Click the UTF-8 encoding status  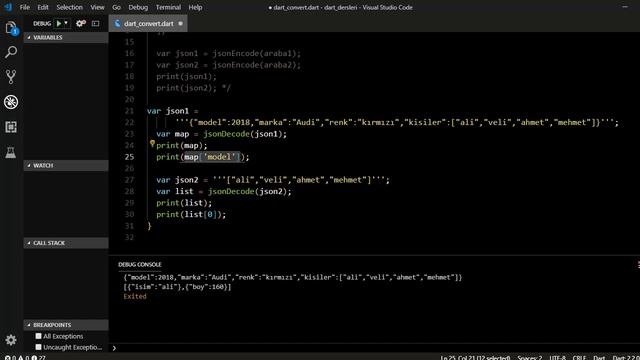pyautogui.click(x=557, y=358)
